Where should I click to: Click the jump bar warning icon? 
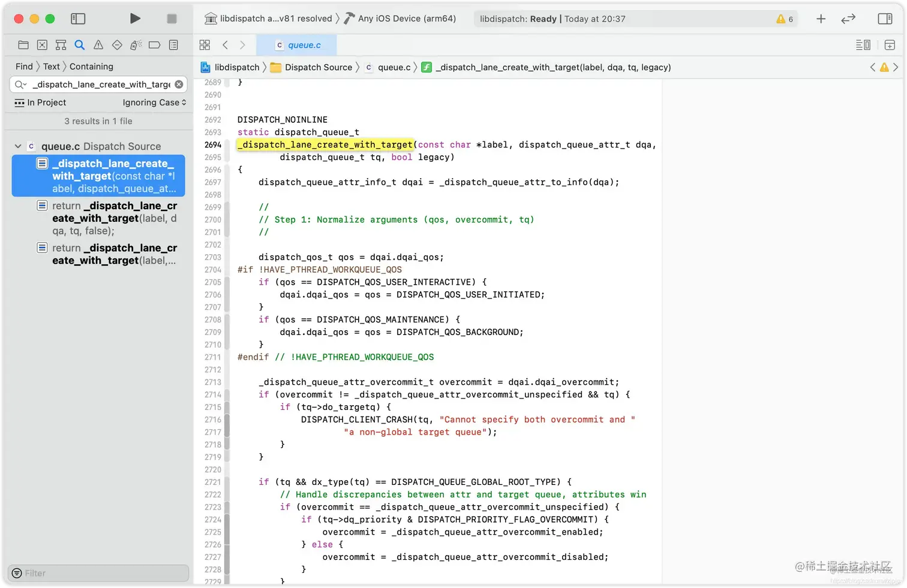[x=884, y=67]
